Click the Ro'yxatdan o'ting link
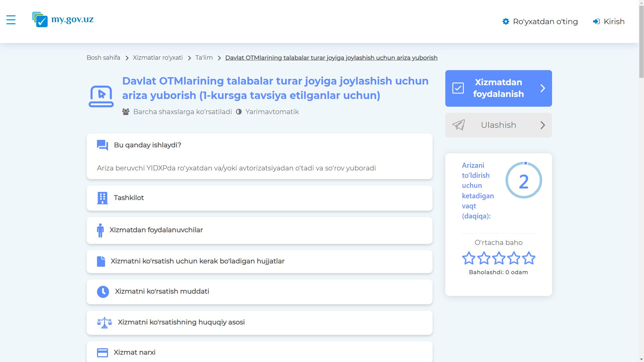The image size is (644, 362). [x=545, y=21]
